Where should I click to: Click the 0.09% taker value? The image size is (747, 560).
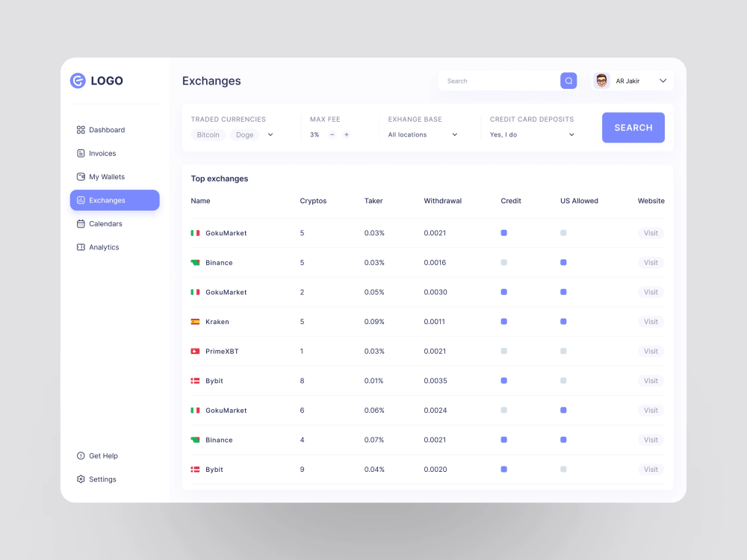click(x=374, y=322)
